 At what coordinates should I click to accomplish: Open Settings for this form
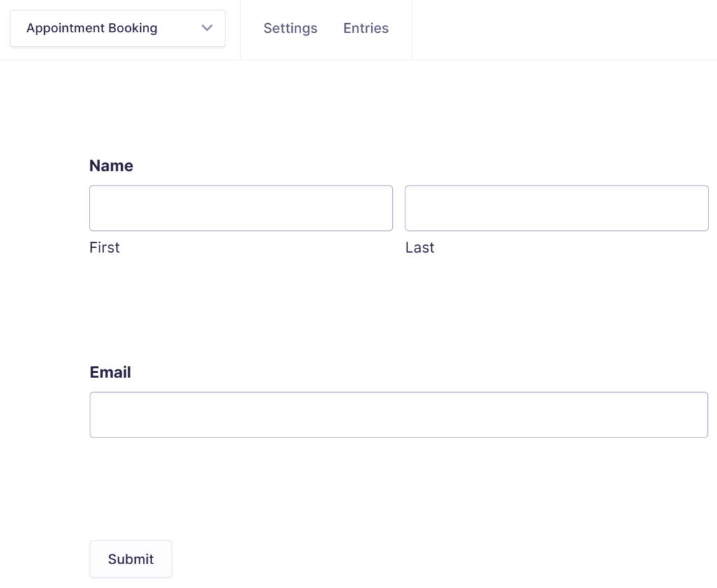(290, 28)
